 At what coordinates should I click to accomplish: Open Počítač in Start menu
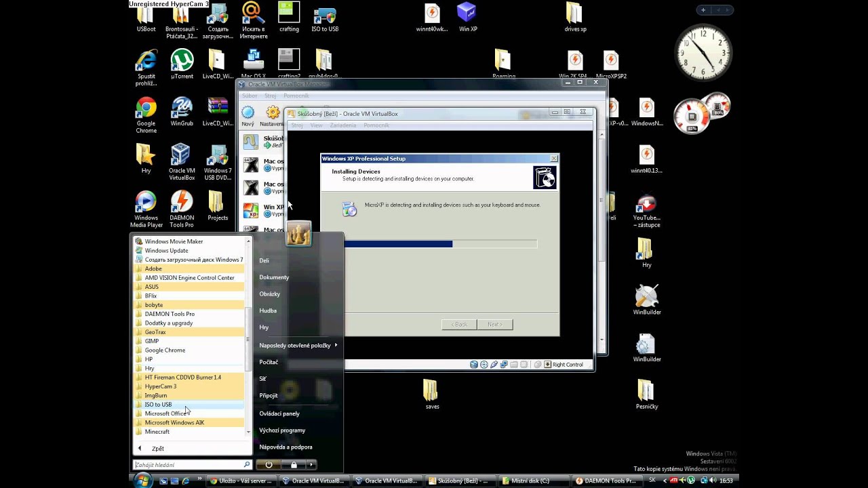point(269,362)
